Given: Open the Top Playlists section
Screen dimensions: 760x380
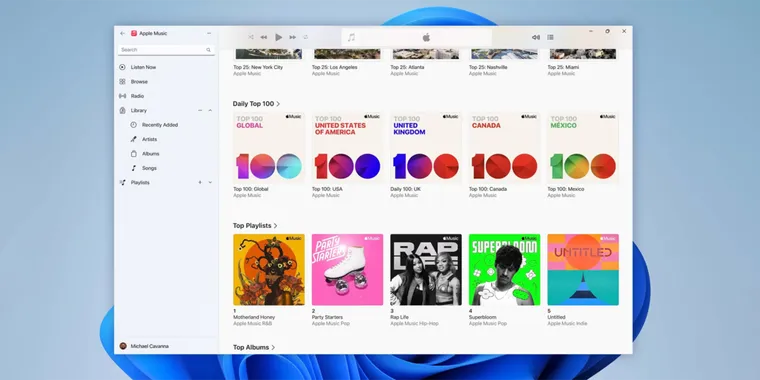Looking at the screenshot, I should click(255, 226).
